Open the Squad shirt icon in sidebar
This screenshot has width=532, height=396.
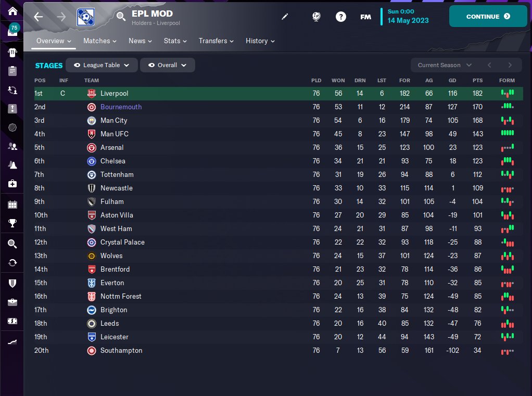[12, 52]
